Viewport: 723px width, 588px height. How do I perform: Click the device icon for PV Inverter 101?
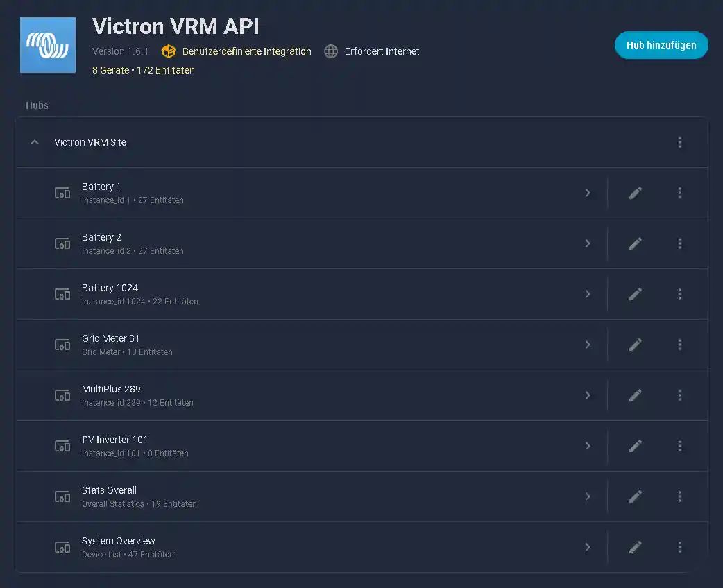coord(62,447)
